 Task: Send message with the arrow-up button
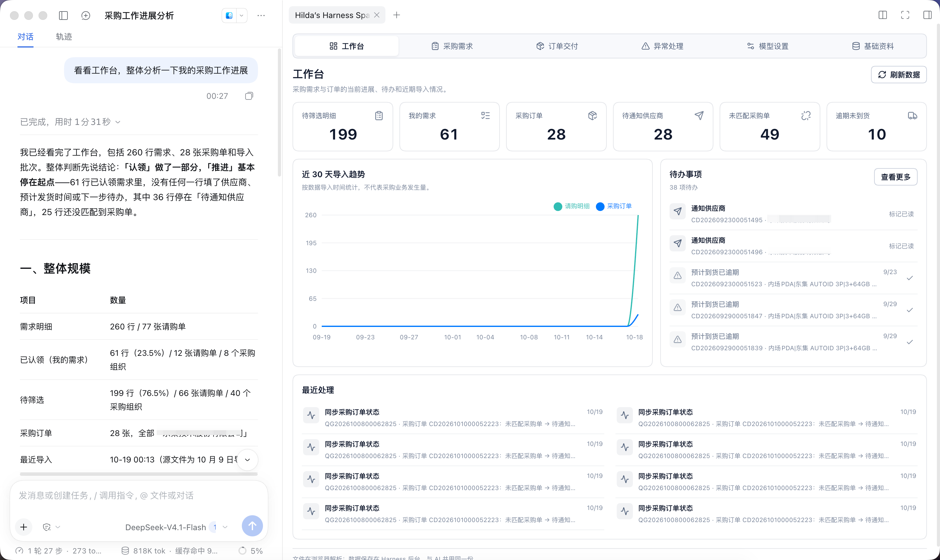(252, 526)
